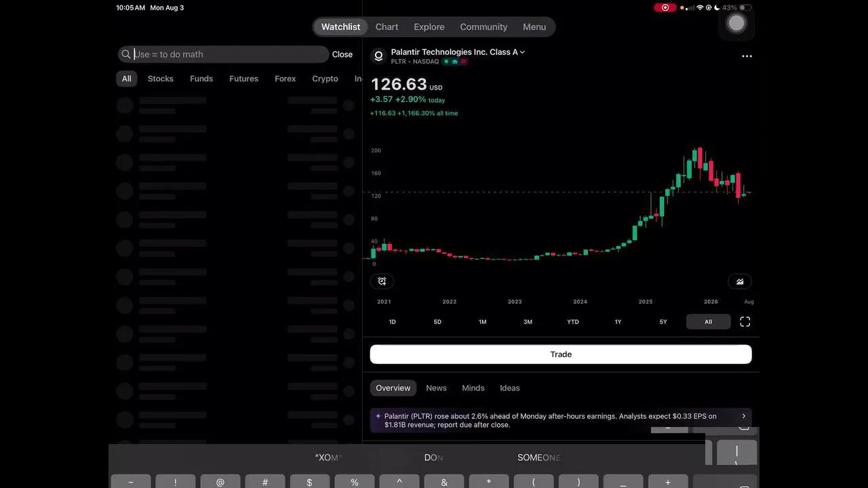Set chart range to 3M

point(528,322)
